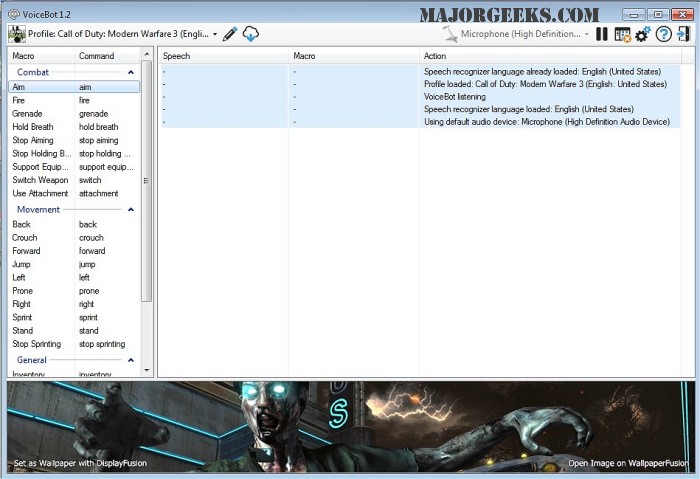Click the macro list scroll down arrow

click(147, 370)
